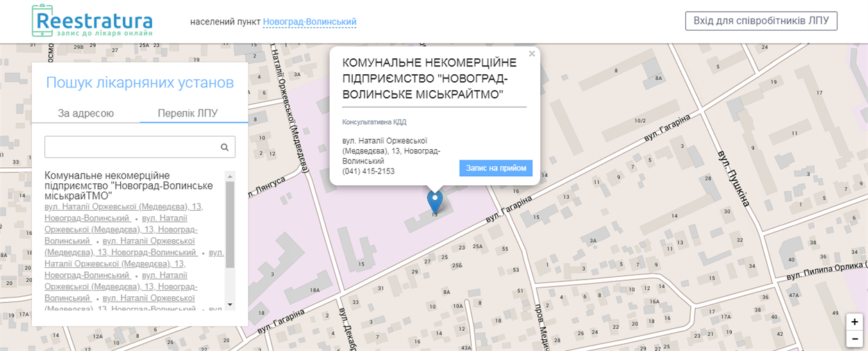Image resolution: width=868 pixels, height=351 pixels.
Task: Close the clinic info popup
Action: click(x=532, y=54)
